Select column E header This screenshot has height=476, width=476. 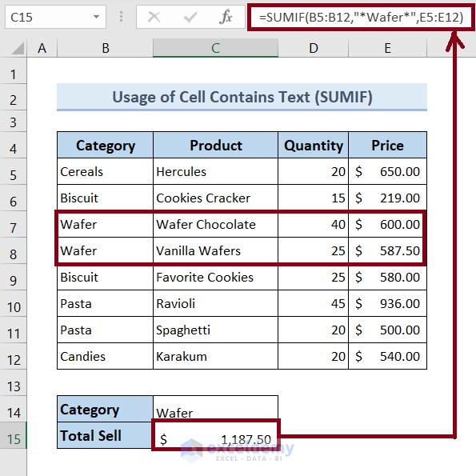click(387, 48)
